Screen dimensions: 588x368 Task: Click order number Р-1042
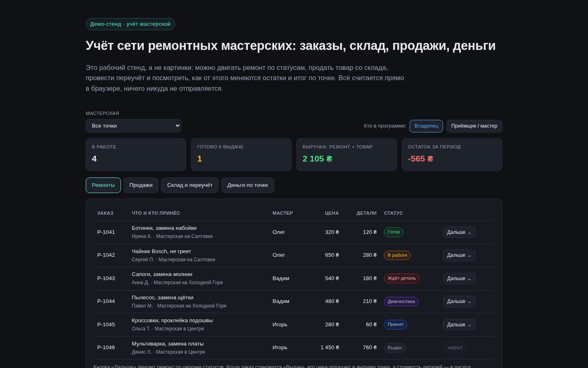point(106,255)
